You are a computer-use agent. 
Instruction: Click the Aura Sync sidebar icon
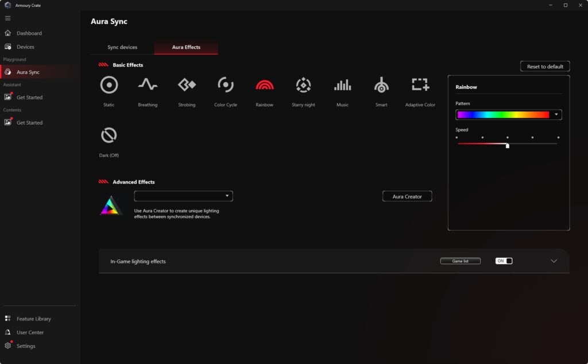(7, 72)
